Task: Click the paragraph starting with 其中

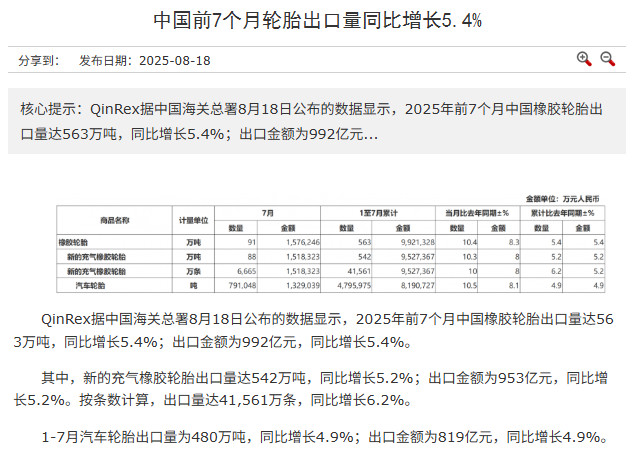Action: point(316,389)
